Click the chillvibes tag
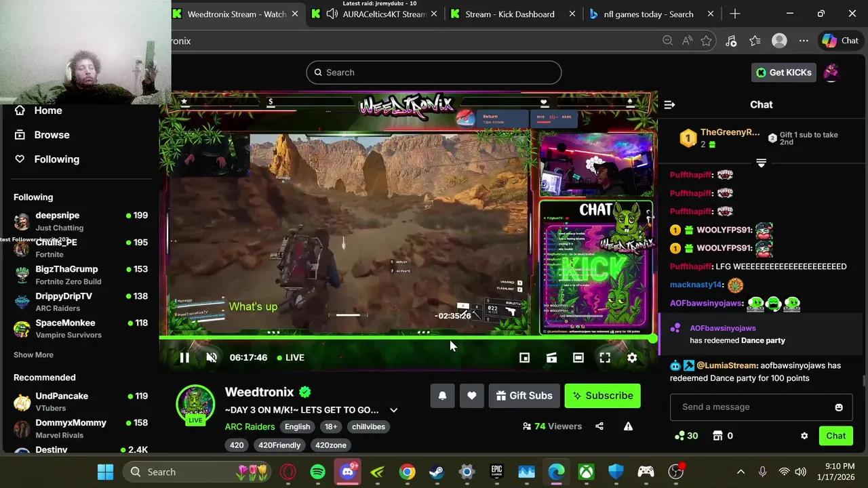 point(368,427)
